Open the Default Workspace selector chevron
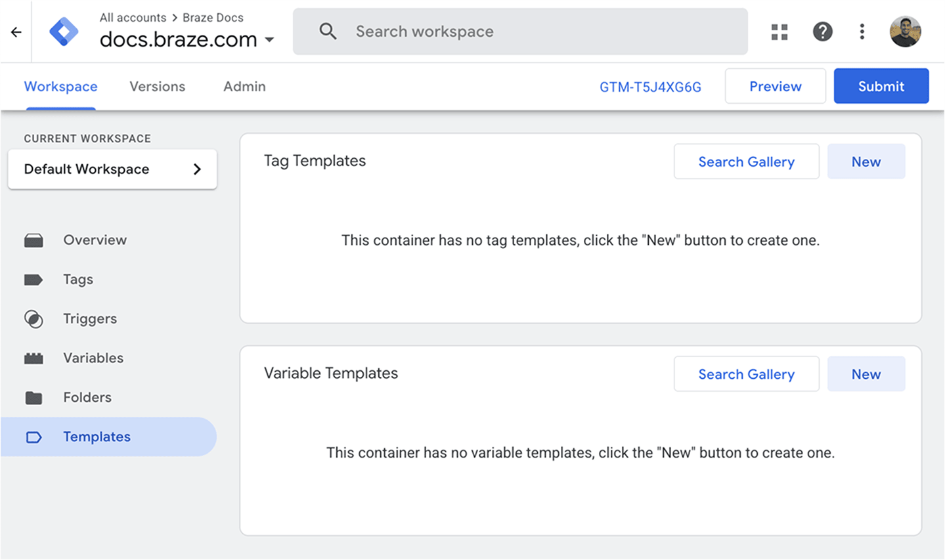Viewport: 945px width, 560px height. click(196, 169)
